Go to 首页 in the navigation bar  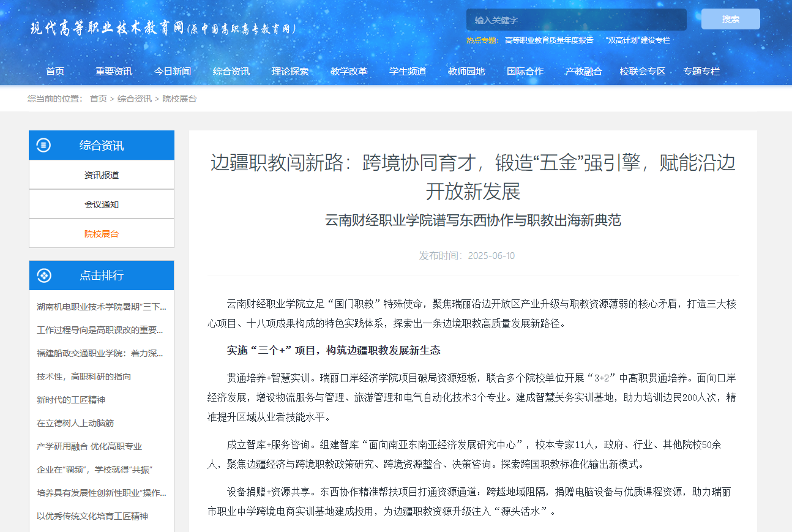click(x=55, y=71)
